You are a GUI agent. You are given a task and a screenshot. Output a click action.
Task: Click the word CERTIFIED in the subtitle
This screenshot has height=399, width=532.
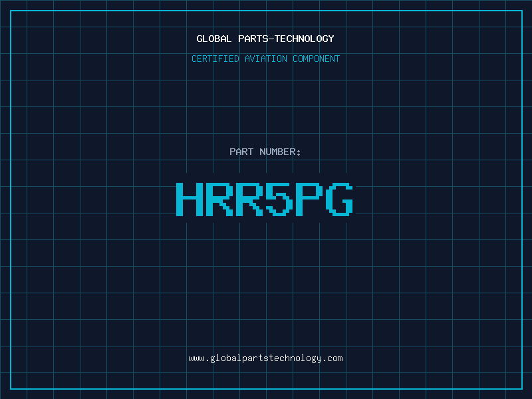[215, 59]
